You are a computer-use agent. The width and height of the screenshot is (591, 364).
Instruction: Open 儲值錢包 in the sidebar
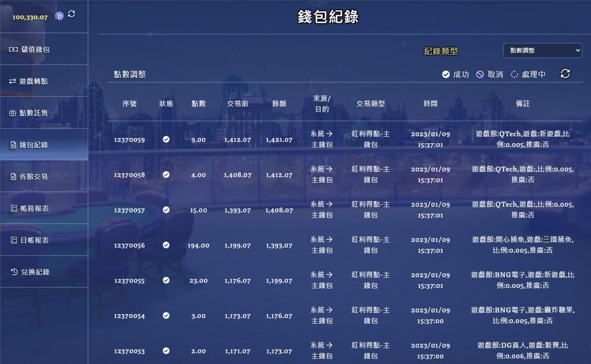click(44, 49)
